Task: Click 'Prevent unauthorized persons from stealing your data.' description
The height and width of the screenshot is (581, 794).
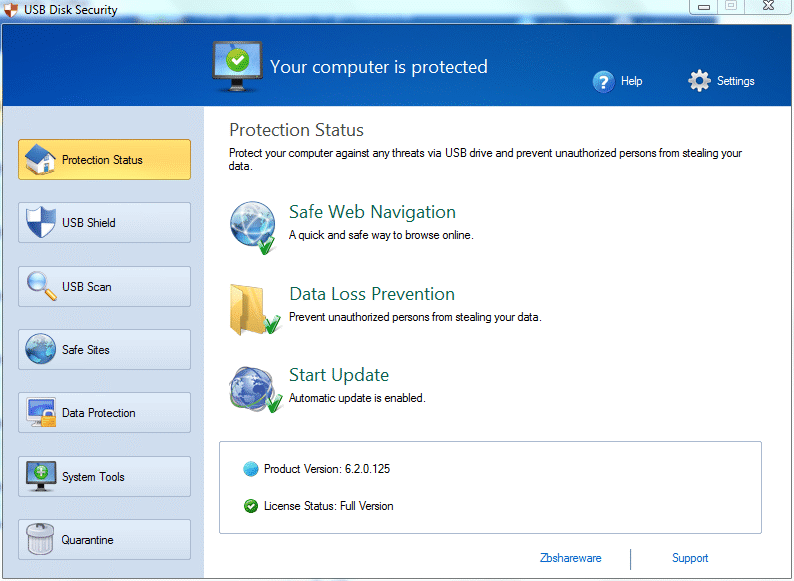Action: click(415, 317)
